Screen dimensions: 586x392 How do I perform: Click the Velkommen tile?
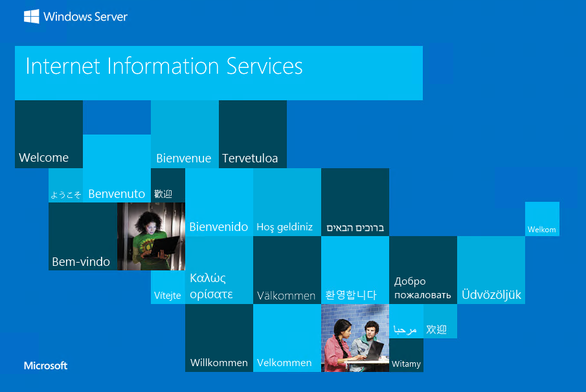click(x=287, y=338)
